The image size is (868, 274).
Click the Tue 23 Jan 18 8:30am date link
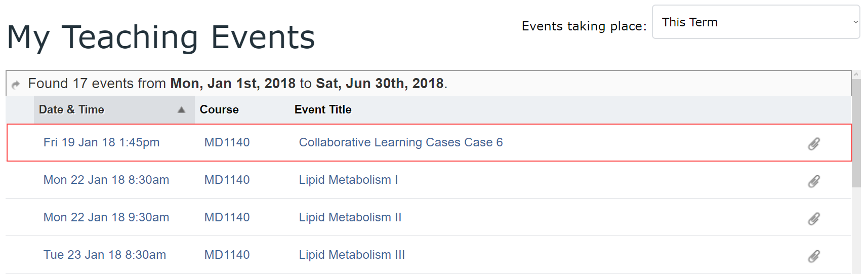point(105,255)
